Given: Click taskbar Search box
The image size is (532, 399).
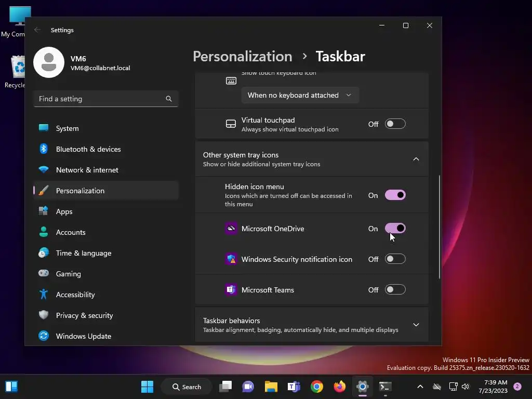Looking at the screenshot, I should coord(187,387).
